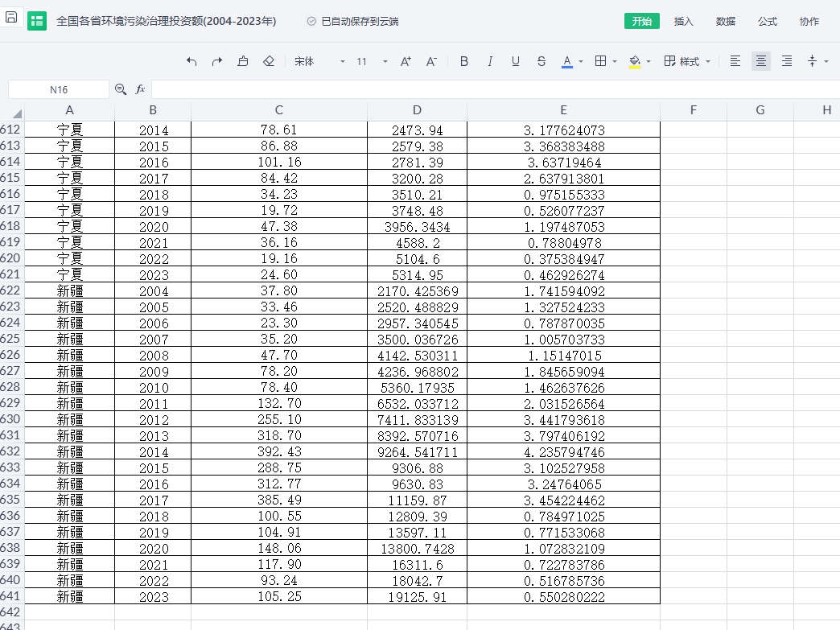Align text left

pos(735,61)
